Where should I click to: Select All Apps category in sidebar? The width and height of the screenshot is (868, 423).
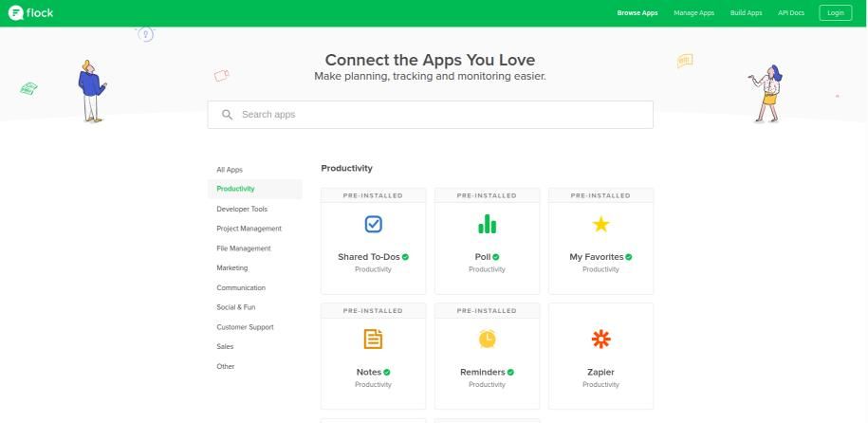230,170
